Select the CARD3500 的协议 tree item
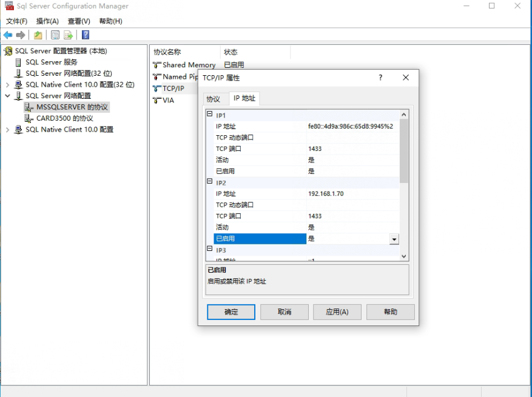This screenshot has width=532, height=397. (64, 118)
